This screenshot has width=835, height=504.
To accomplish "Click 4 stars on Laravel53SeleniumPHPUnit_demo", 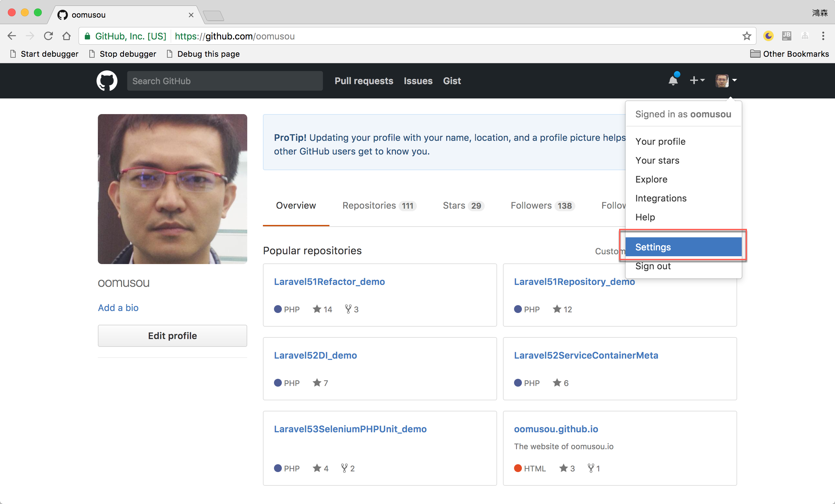I will pos(321,468).
